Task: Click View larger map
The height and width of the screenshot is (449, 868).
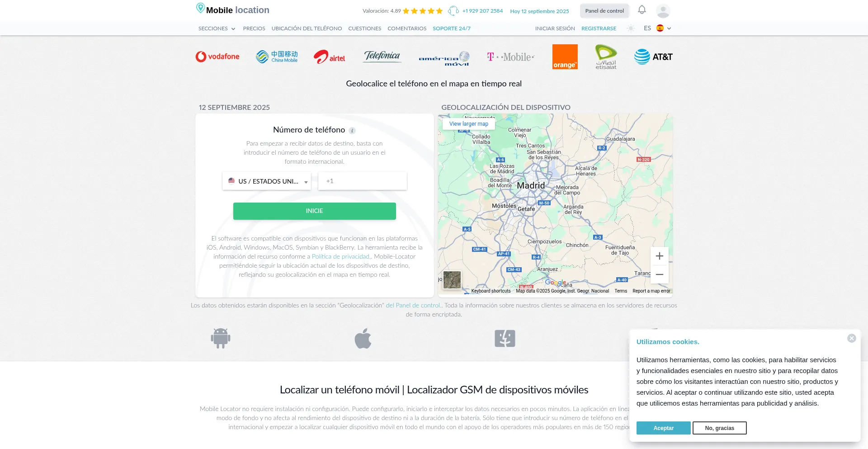Action: click(x=469, y=124)
